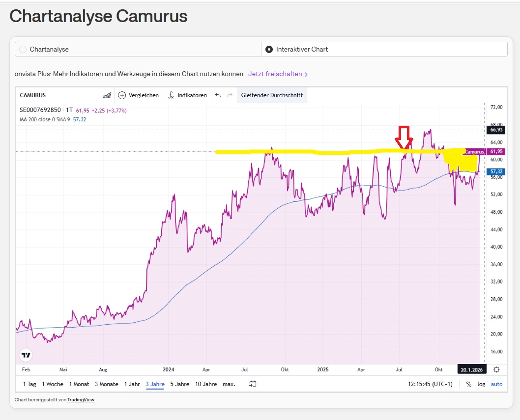The width and height of the screenshot is (520, 420).
Task: Click the Gleitender Durchschnitt button
Action: (272, 95)
